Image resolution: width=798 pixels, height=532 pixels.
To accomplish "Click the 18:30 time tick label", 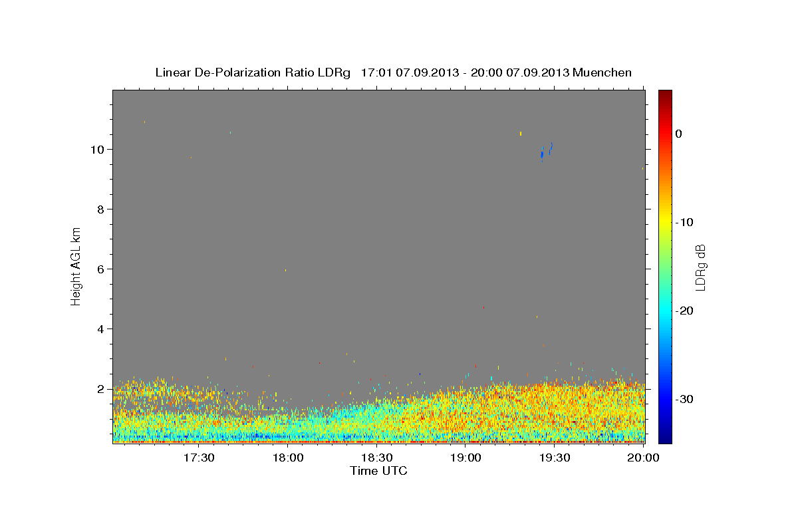I will pos(376,458).
